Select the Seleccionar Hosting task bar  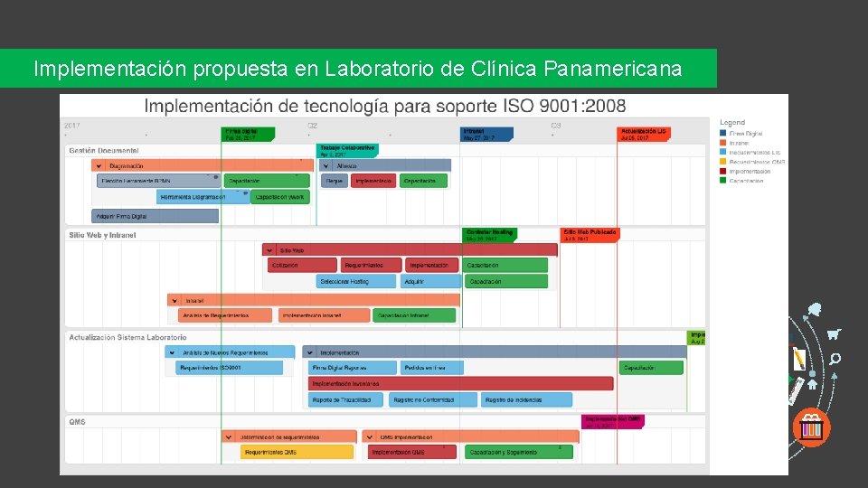[x=356, y=282]
